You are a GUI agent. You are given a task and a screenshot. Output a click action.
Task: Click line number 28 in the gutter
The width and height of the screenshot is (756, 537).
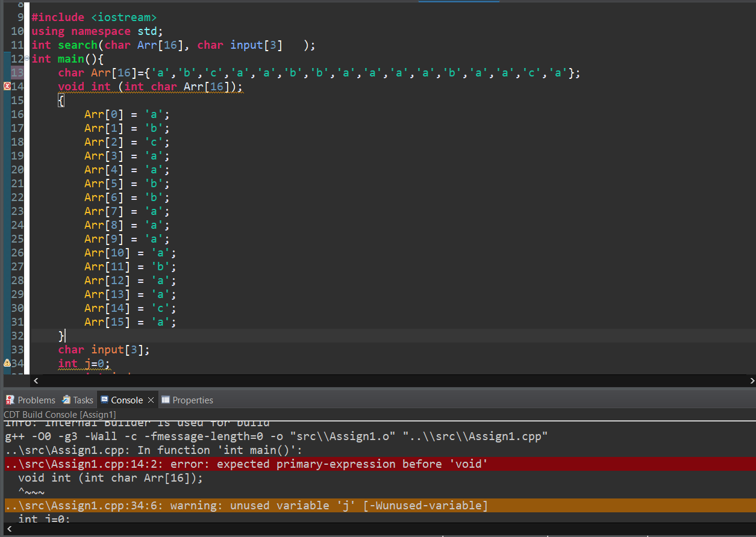17,281
